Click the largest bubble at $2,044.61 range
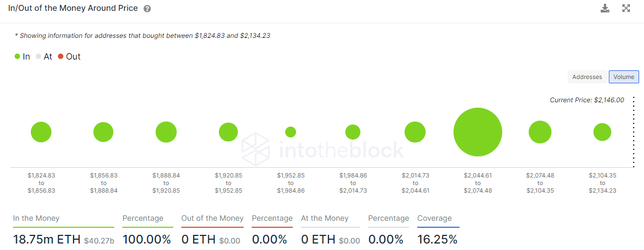 tap(478, 132)
